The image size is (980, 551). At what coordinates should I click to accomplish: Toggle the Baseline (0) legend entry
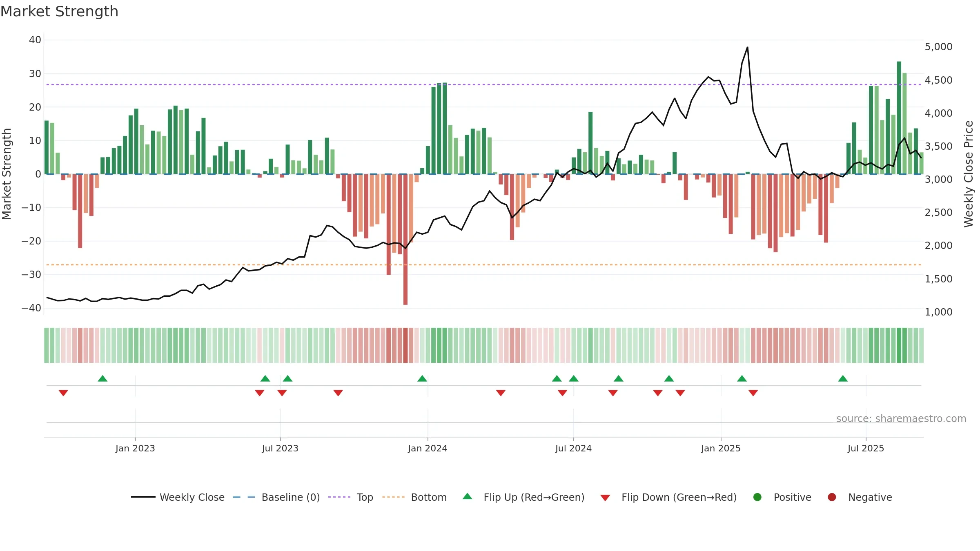pyautogui.click(x=276, y=497)
